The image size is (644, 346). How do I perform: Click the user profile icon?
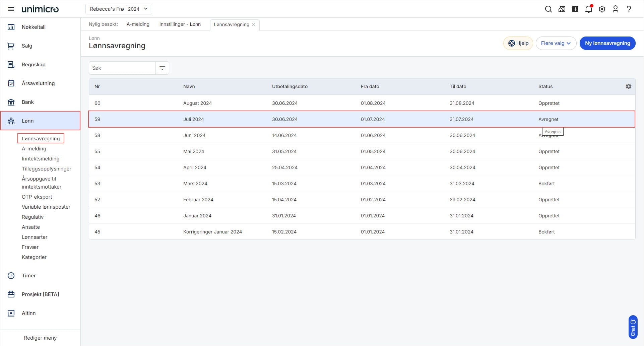pyautogui.click(x=615, y=9)
